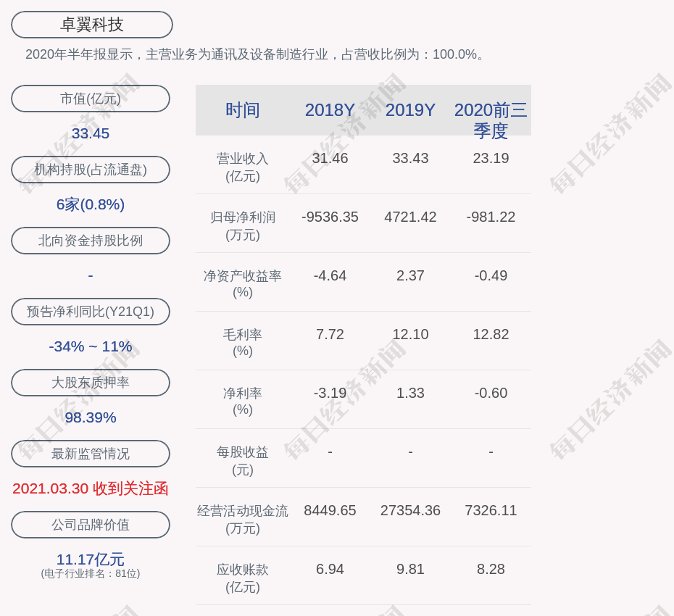The width and height of the screenshot is (674, 616).
Task: Click the 大股东质押率 label pill
Action: tap(91, 382)
